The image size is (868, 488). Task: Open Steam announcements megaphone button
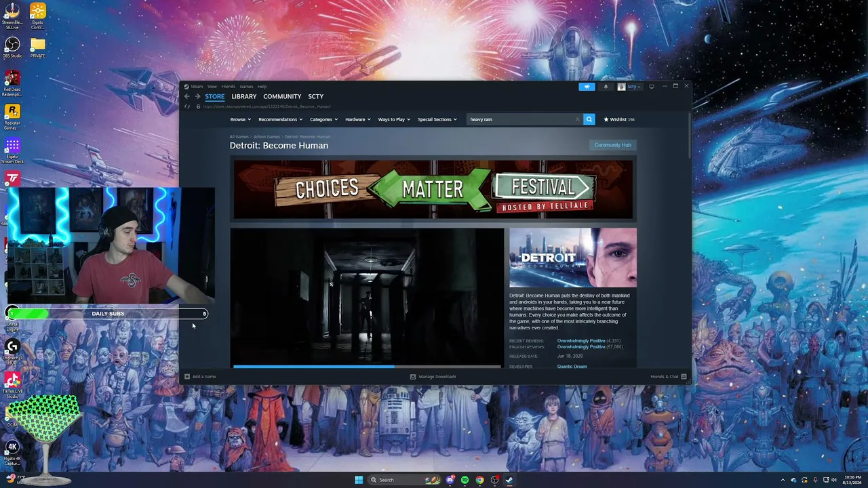[587, 87]
